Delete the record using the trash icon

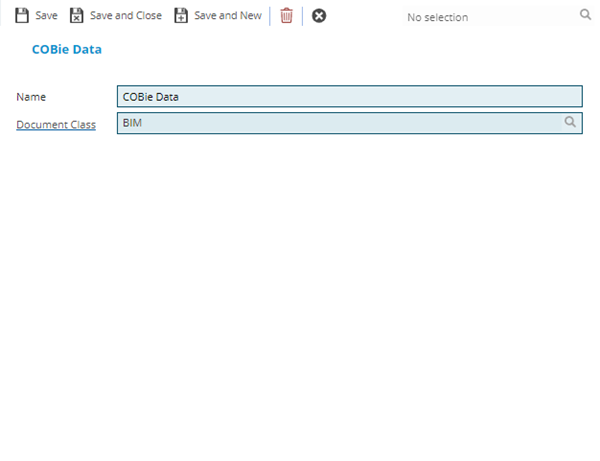(x=287, y=16)
